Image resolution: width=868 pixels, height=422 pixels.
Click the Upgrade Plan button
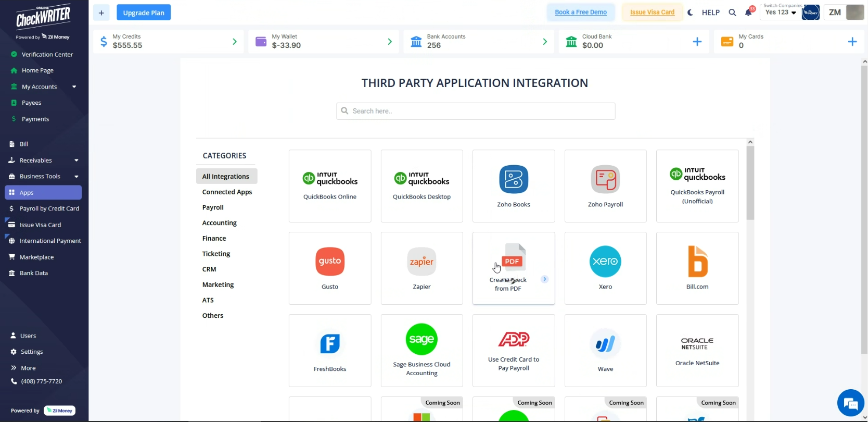tap(144, 13)
